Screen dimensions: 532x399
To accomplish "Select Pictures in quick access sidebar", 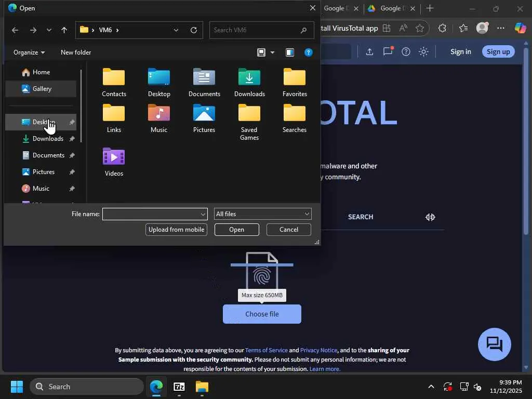I will click(41, 172).
